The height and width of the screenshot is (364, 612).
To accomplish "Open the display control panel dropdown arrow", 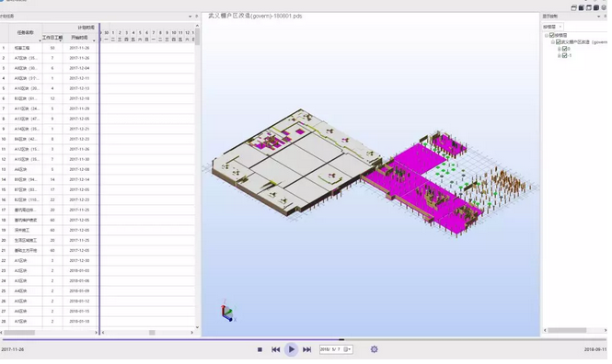I will click(x=599, y=17).
